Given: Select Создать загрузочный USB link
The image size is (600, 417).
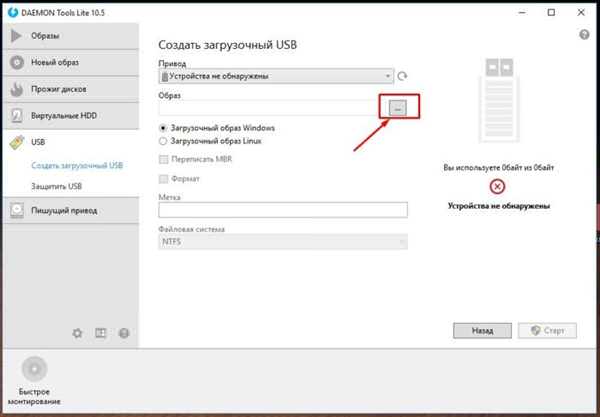Looking at the screenshot, I should [77, 166].
